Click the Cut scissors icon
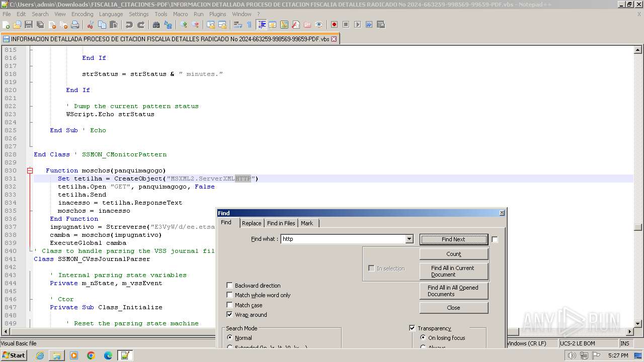The height and width of the screenshot is (362, 644). click(91, 25)
